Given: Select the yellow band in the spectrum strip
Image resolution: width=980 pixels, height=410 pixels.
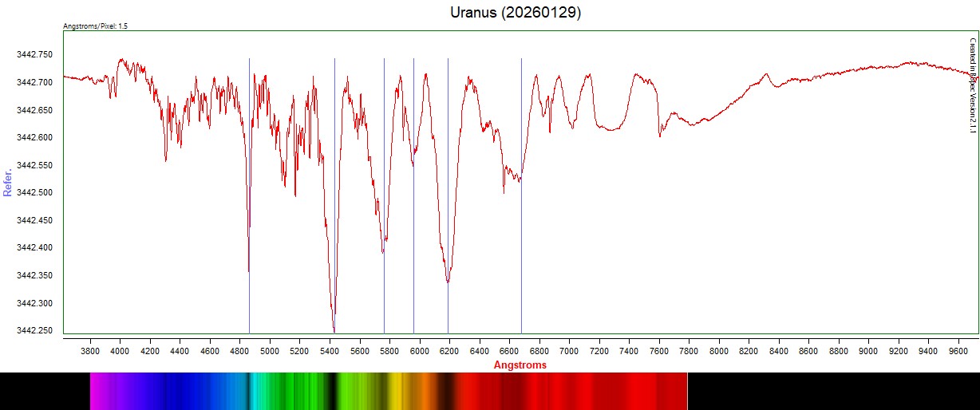Looking at the screenshot, I should [394, 391].
